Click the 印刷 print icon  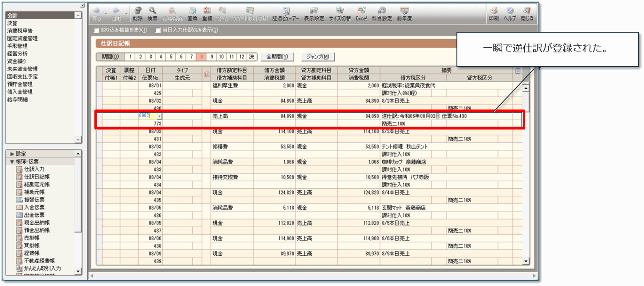493,13
